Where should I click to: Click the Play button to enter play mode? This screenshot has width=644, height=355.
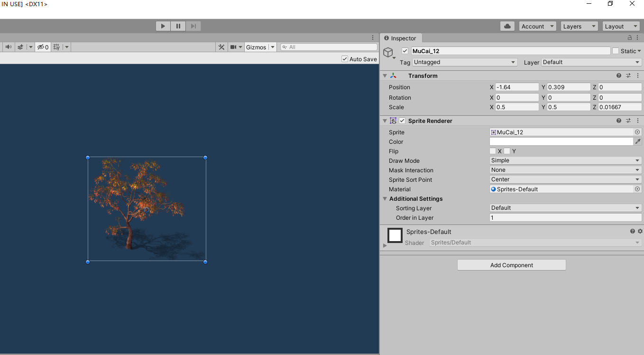(163, 26)
